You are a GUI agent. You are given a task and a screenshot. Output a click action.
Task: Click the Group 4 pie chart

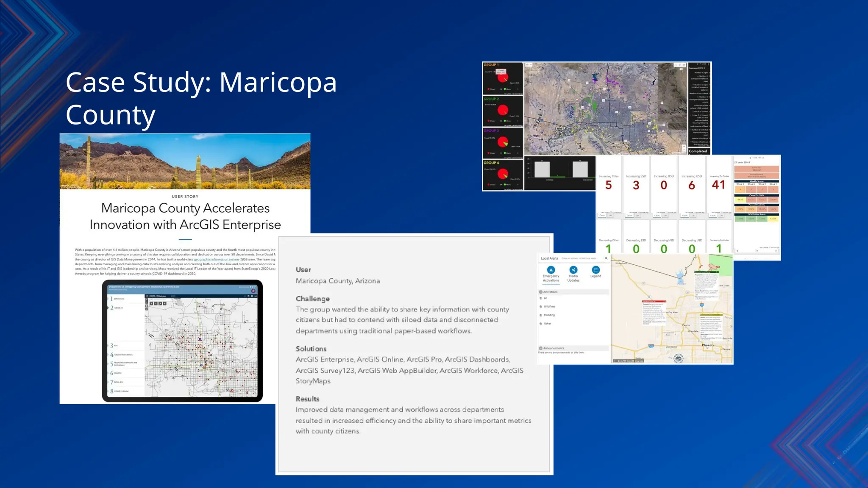[x=503, y=174]
